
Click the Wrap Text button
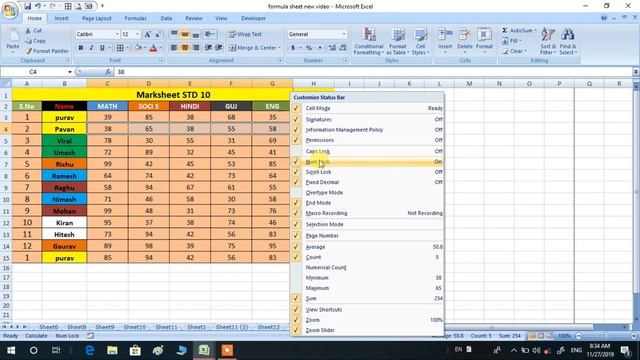coord(245,34)
